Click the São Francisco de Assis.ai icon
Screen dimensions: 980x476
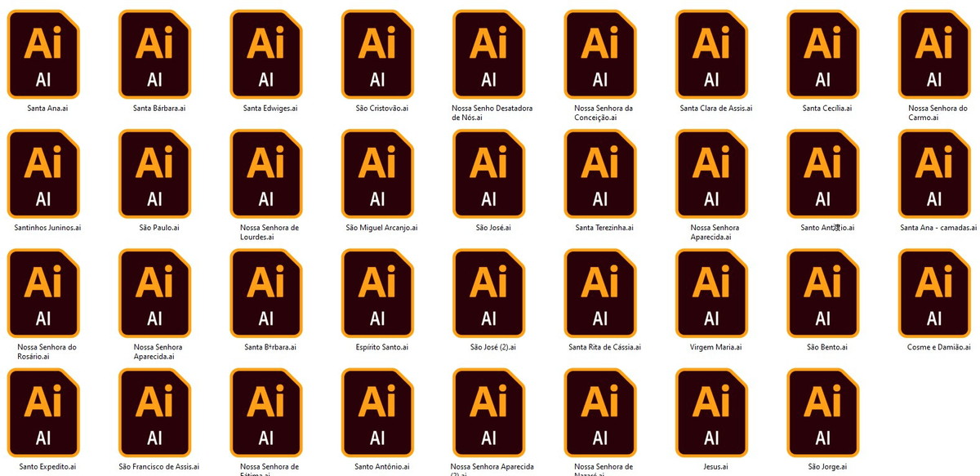coord(155,412)
